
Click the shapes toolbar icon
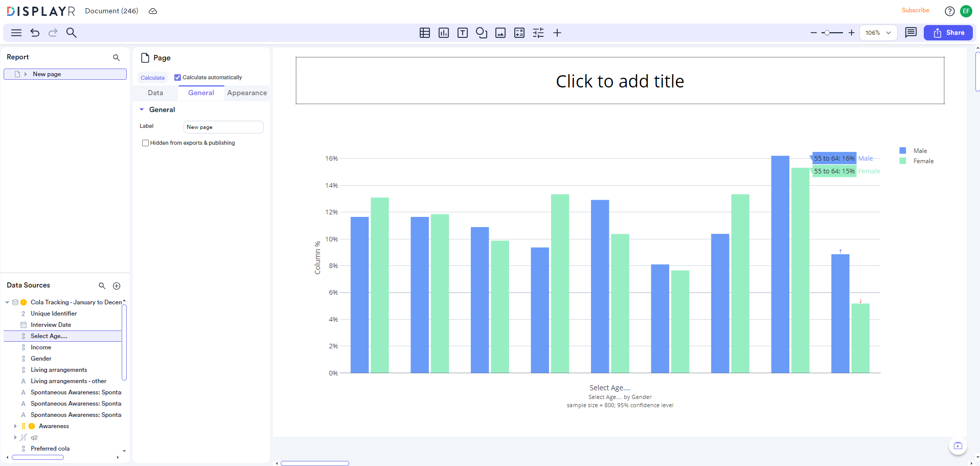tap(481, 33)
